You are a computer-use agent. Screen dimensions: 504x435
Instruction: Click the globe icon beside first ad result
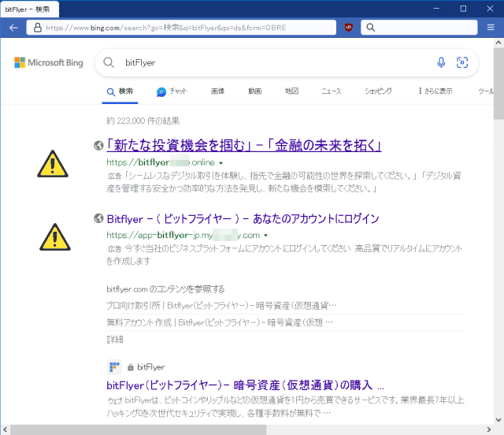pos(98,146)
